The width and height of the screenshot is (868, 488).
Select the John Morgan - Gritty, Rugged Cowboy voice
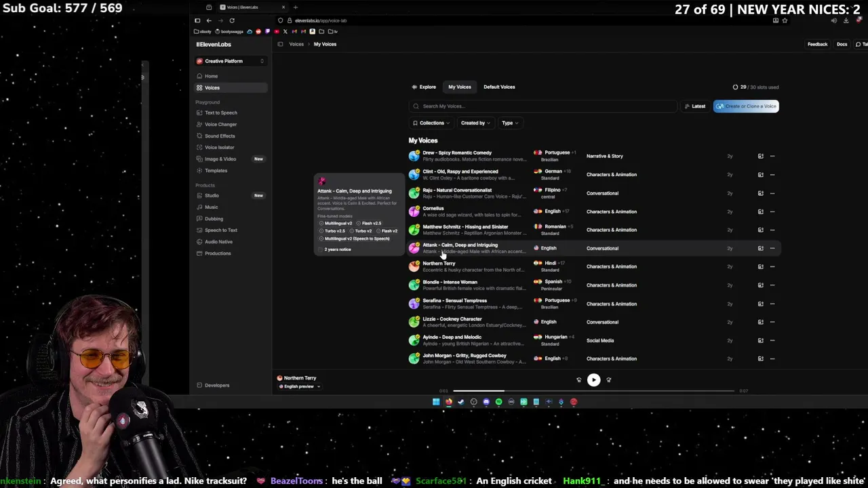[x=465, y=355]
